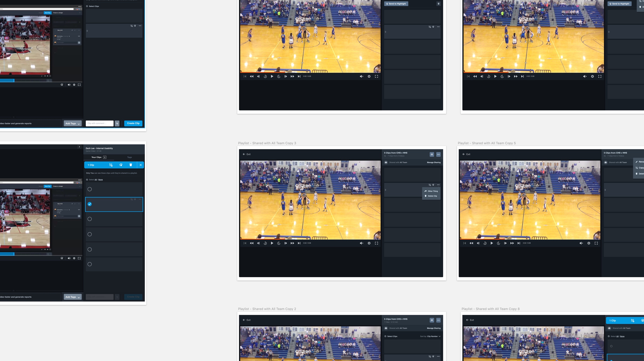Open clip three-dot menu in Copy 3 artboard

[438, 185]
